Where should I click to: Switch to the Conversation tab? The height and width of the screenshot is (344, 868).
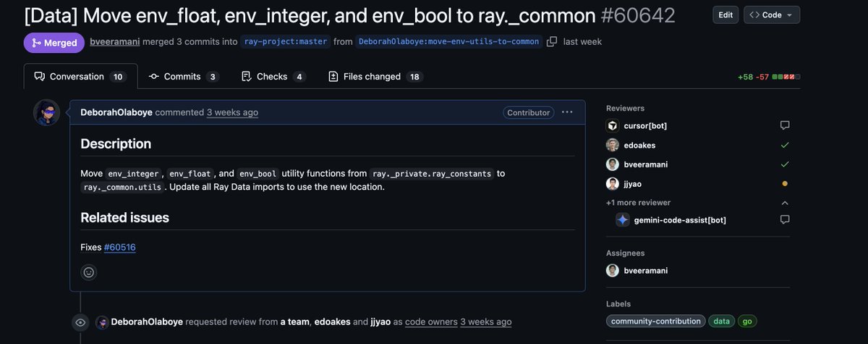[x=79, y=76]
